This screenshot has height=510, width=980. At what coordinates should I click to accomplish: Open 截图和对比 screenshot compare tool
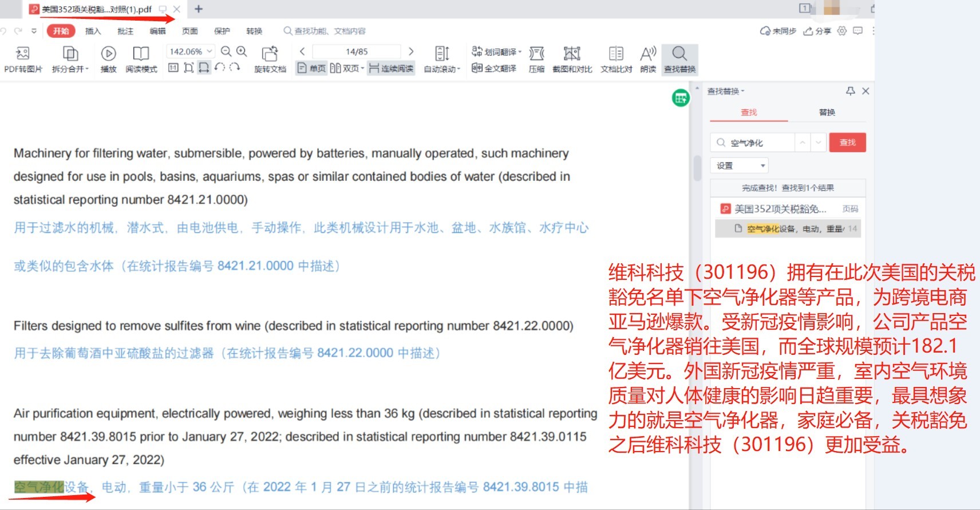click(x=572, y=60)
